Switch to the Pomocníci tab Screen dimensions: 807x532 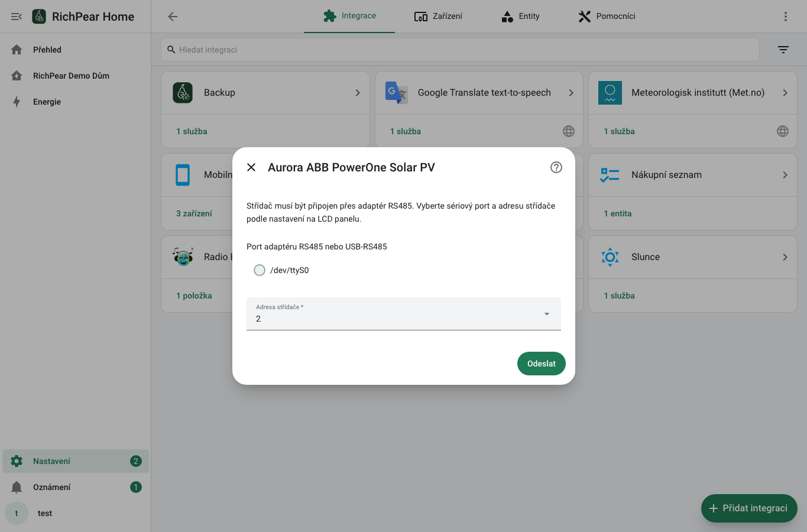coord(607,17)
